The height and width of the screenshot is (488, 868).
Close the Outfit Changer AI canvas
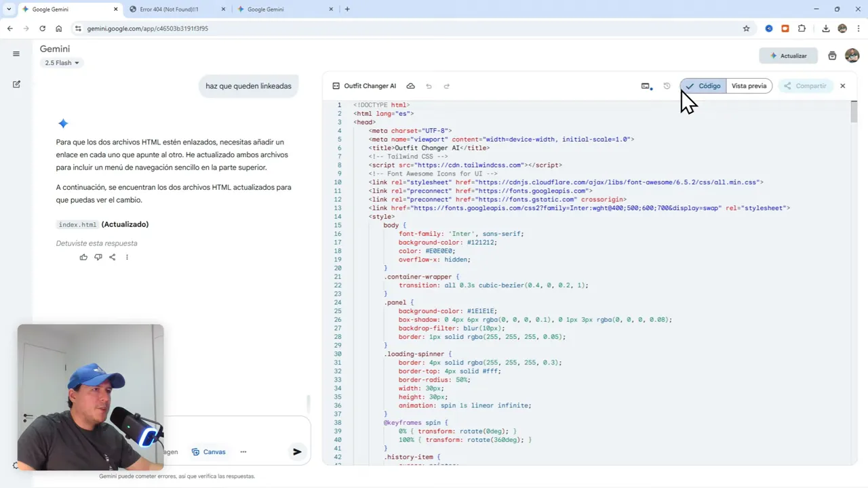pos(842,86)
